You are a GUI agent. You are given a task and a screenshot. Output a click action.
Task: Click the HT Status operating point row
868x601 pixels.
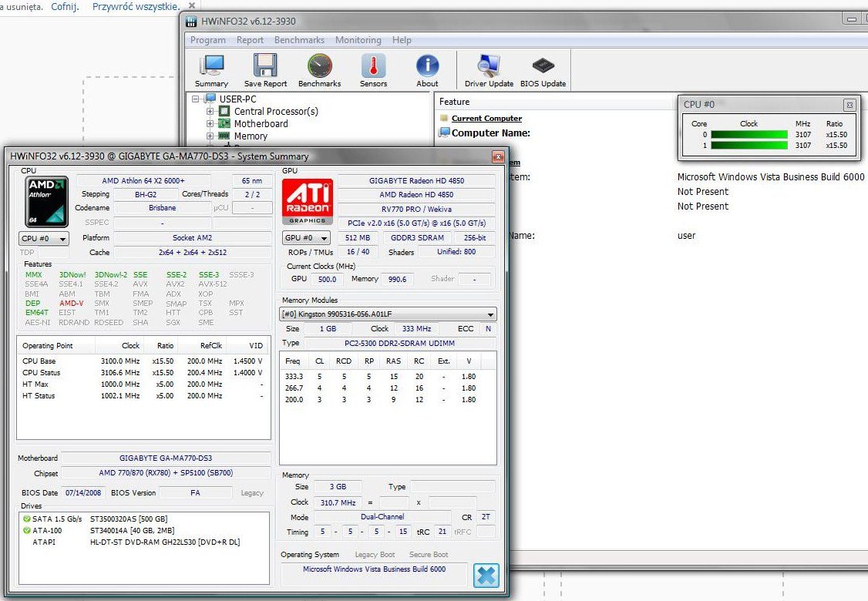[x=143, y=396]
